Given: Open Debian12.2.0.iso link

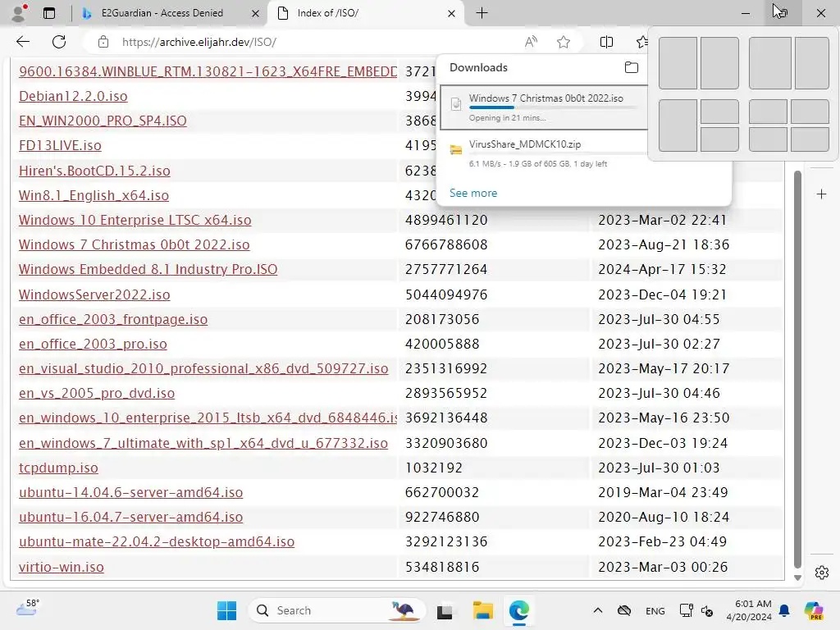Looking at the screenshot, I should (x=73, y=96).
